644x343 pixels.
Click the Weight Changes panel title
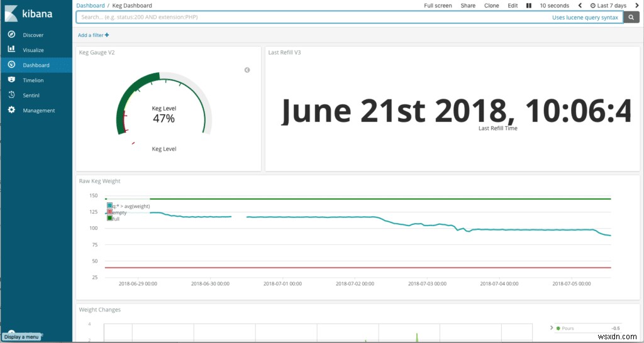pos(100,310)
